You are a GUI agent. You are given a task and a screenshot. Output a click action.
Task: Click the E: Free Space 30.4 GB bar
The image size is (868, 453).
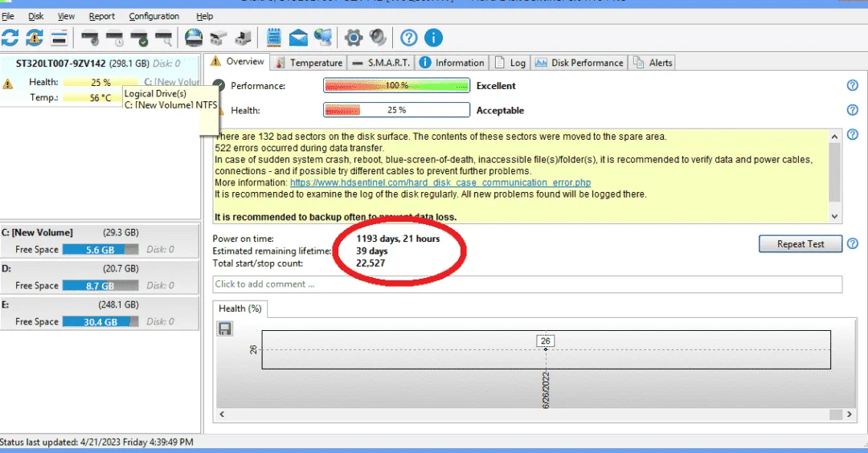tap(100, 321)
